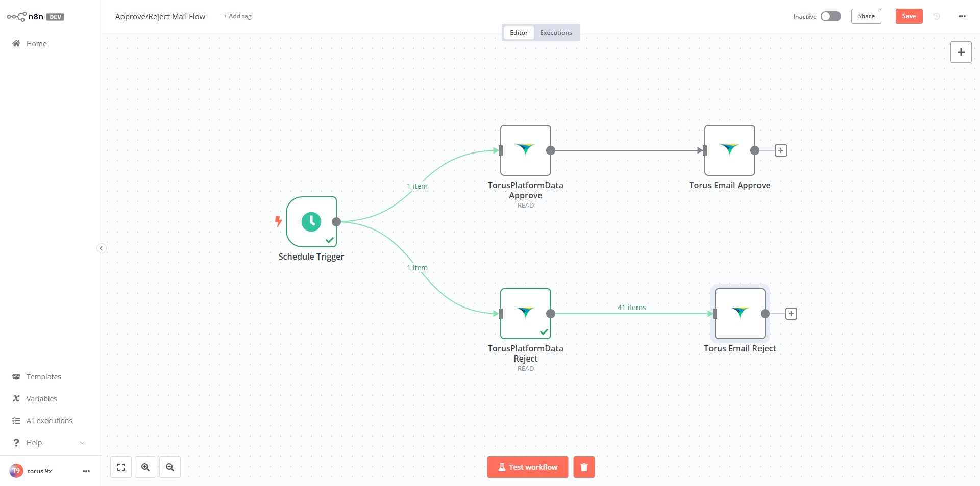Viewport: 980px width, 486px height.
Task: Open the add node plus panel
Action: pos(961,52)
